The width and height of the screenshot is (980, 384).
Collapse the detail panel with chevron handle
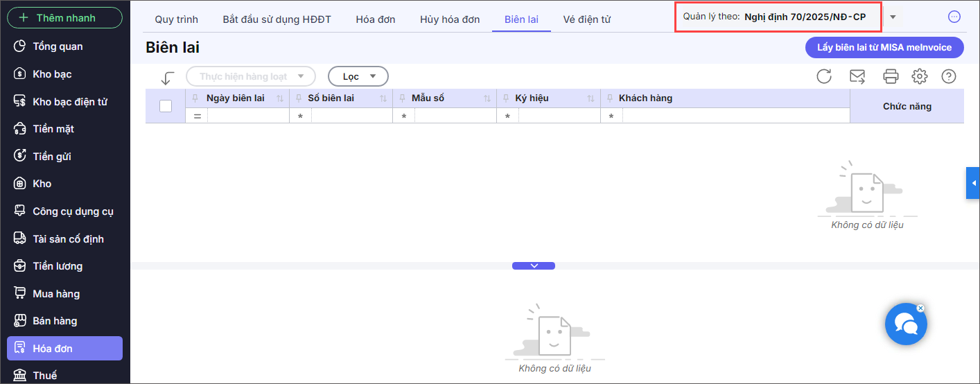click(534, 265)
